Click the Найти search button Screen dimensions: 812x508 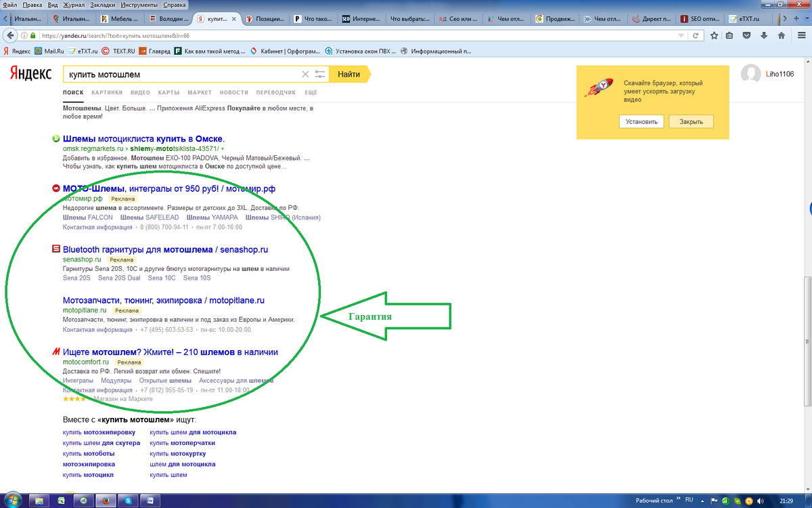(x=350, y=74)
